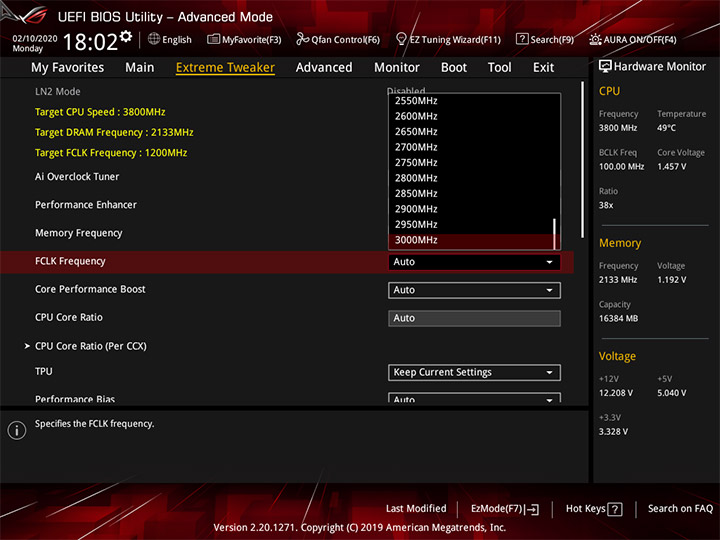This screenshot has height=540, width=720.
Task: Open the Core Performance Boost dropdown
Action: [x=474, y=290]
